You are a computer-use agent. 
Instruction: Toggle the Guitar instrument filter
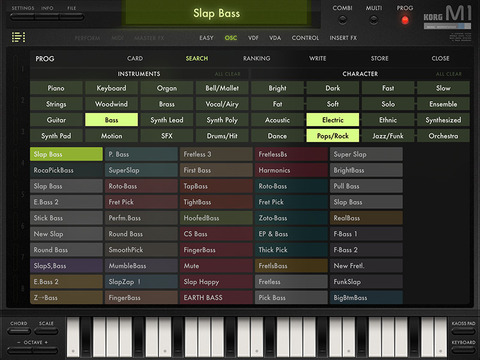point(56,120)
